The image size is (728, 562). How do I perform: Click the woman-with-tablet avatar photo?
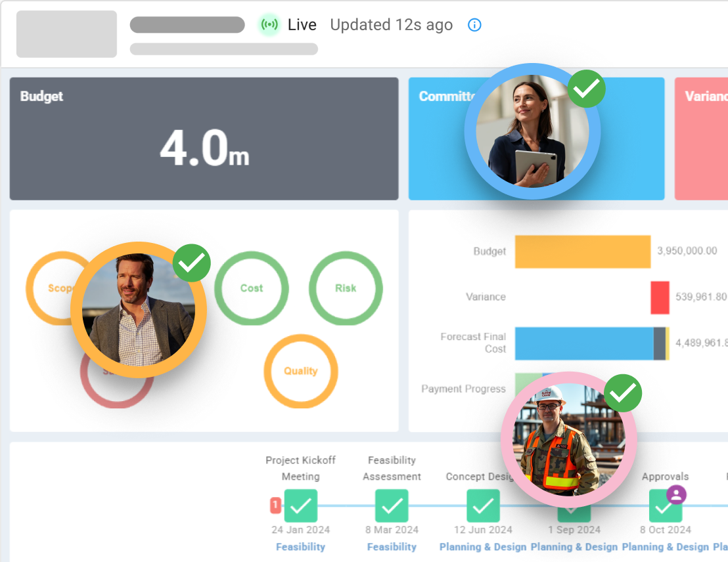click(532, 131)
